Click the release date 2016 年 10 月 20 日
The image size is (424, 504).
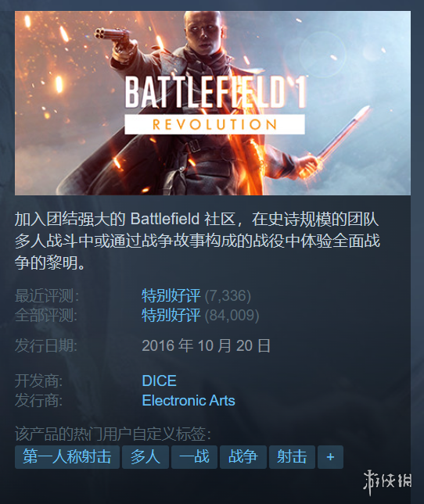pyautogui.click(x=207, y=346)
